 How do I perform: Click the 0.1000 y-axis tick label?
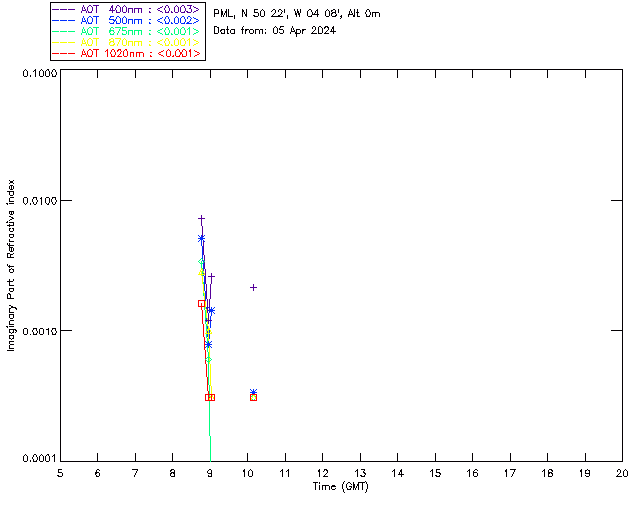39,73
